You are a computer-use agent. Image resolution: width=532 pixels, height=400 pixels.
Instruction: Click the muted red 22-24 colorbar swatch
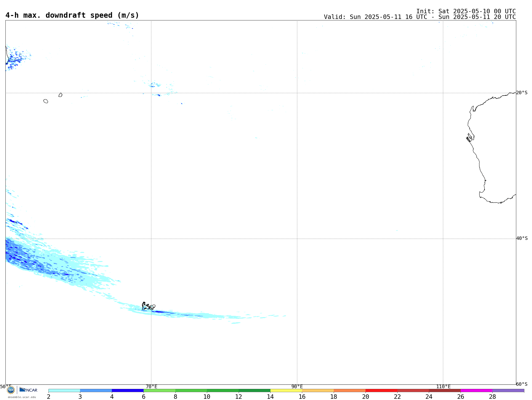click(413, 391)
